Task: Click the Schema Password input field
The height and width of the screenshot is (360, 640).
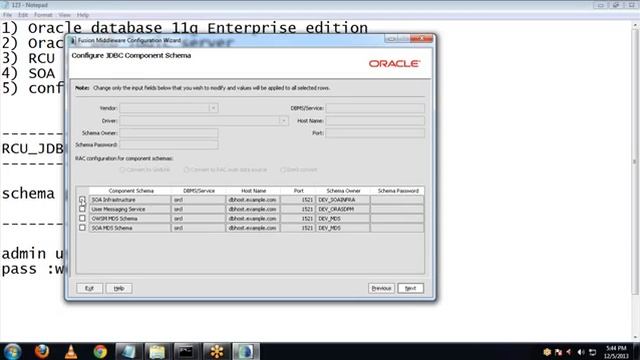Action: [x=169, y=145]
